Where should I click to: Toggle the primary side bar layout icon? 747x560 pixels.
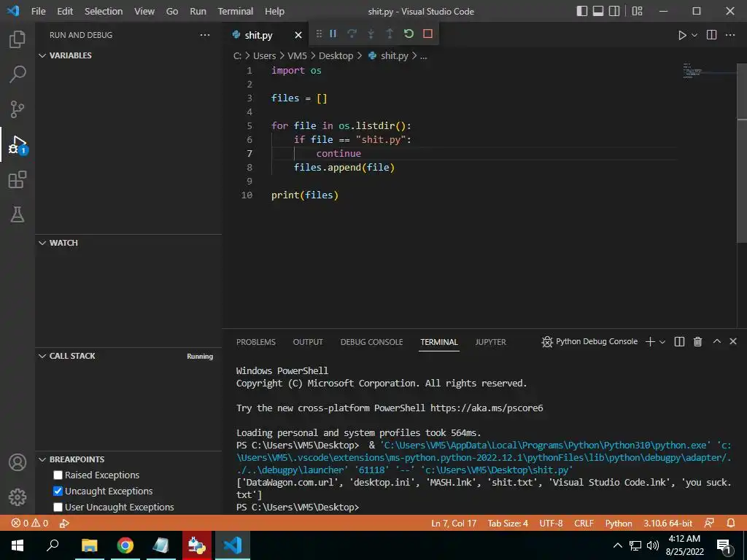(x=581, y=11)
